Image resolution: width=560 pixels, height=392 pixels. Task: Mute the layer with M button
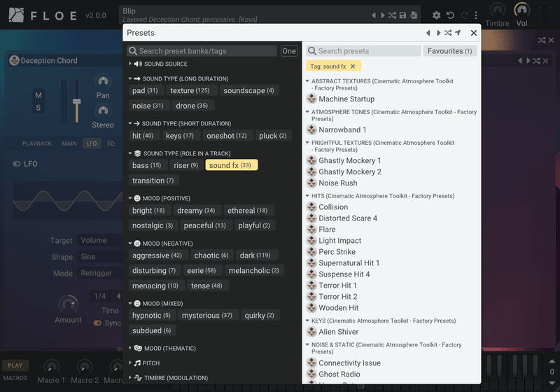[x=38, y=95]
